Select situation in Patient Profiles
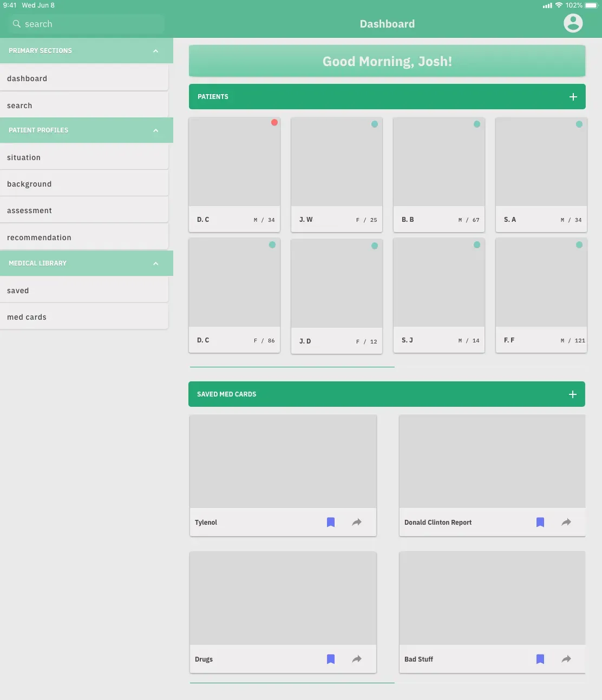 (84, 157)
